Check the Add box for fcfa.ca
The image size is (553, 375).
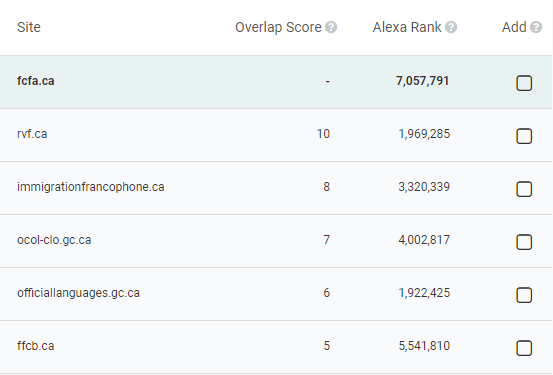[x=524, y=83]
